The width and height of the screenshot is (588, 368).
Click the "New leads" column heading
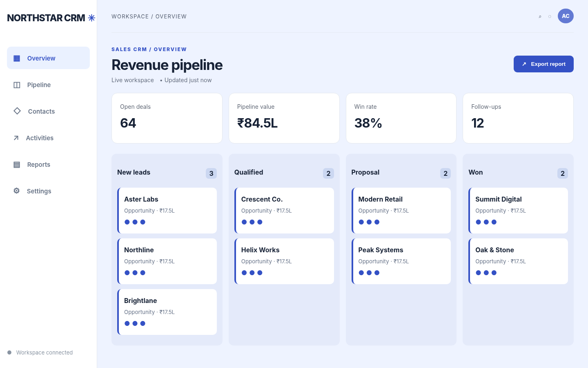(x=134, y=172)
